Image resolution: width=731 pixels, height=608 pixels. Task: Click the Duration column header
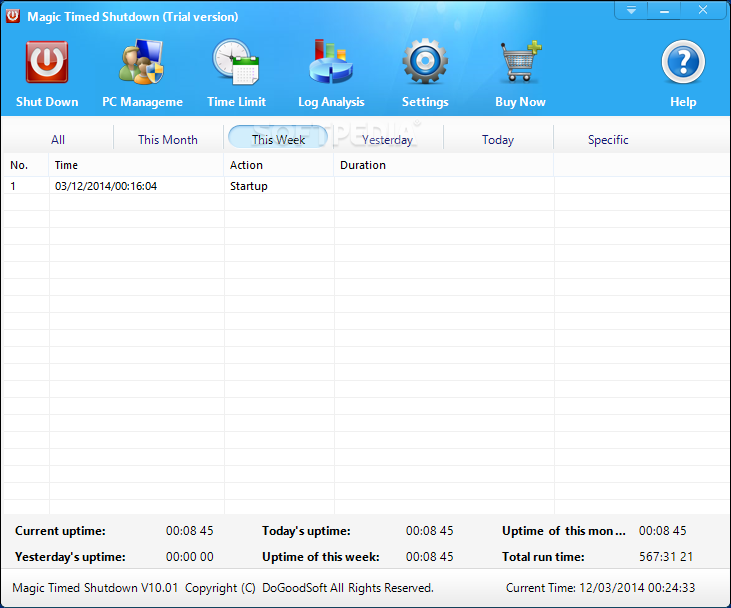click(444, 165)
